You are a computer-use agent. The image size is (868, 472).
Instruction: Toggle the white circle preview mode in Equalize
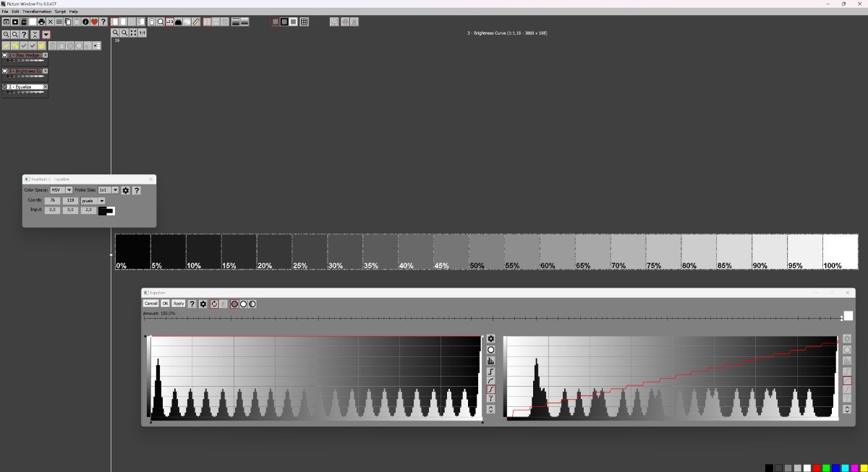243,304
